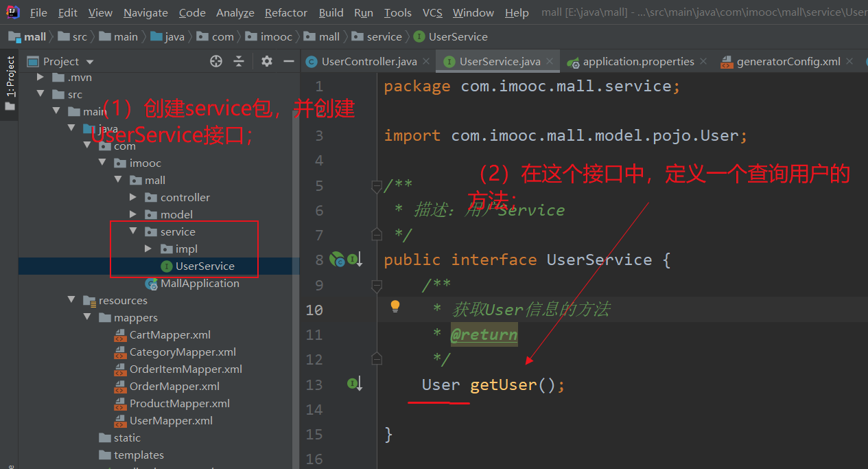868x469 pixels.
Task: Click the CartMapper.xml file icon
Action: [120, 335]
